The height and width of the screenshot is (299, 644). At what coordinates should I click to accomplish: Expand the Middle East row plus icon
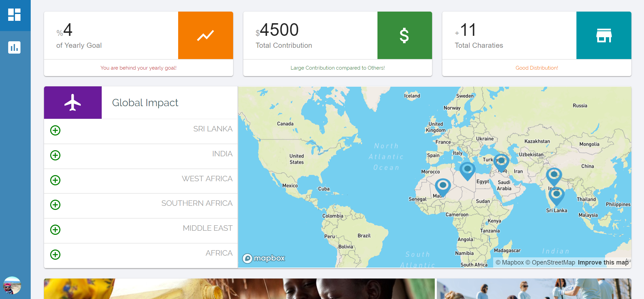[x=55, y=230]
